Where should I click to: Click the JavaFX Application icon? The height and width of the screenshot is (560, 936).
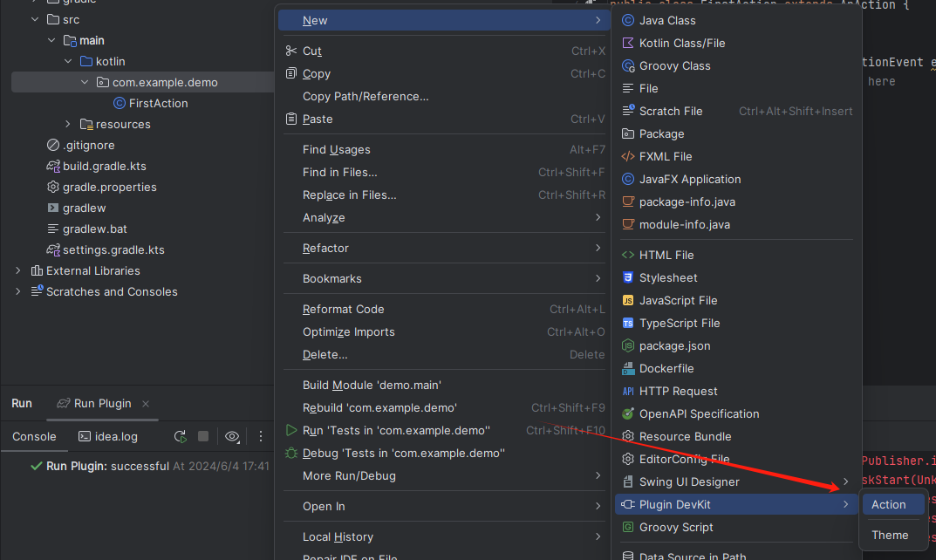(x=627, y=179)
